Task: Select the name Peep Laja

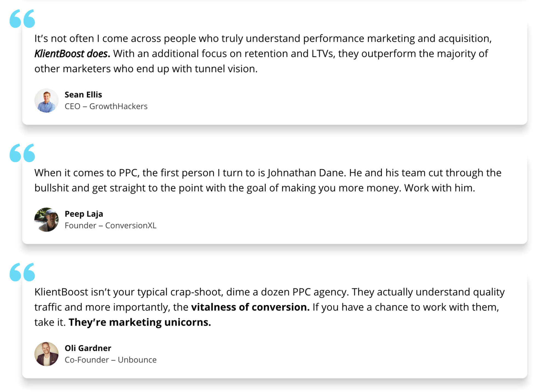Action: (x=84, y=214)
